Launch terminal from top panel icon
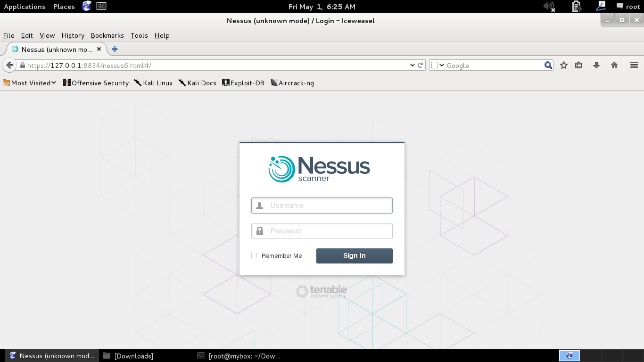 pyautogui.click(x=101, y=6)
